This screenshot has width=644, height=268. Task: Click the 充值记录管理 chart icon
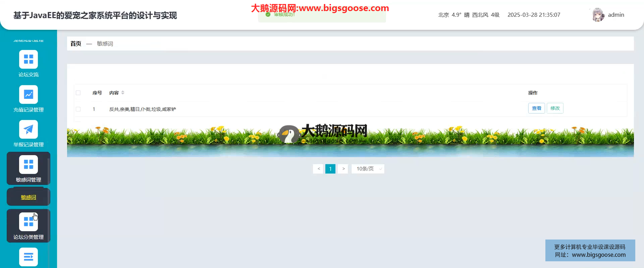(29, 94)
